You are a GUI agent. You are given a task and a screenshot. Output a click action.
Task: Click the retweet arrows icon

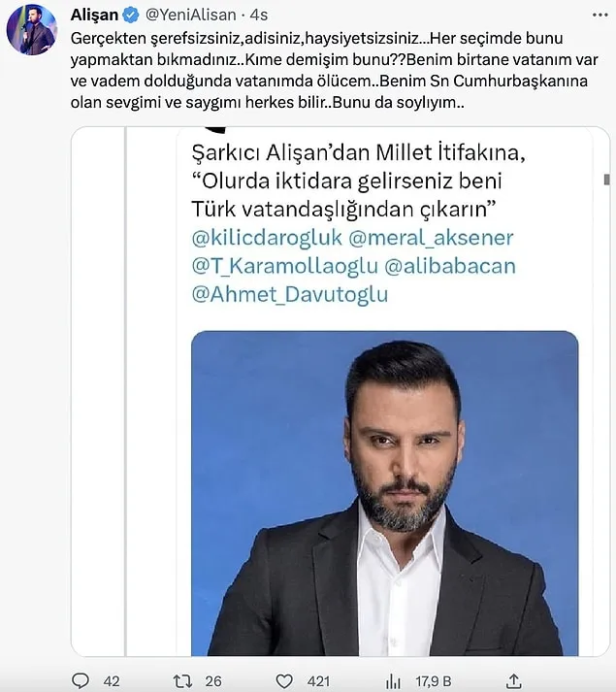[x=180, y=680]
